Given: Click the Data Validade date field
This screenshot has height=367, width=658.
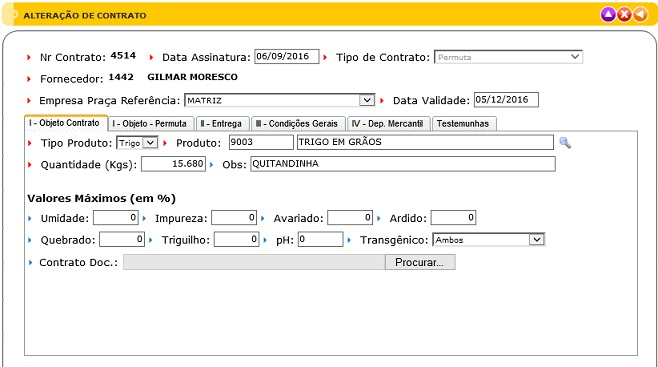Looking at the screenshot, I should [x=506, y=100].
